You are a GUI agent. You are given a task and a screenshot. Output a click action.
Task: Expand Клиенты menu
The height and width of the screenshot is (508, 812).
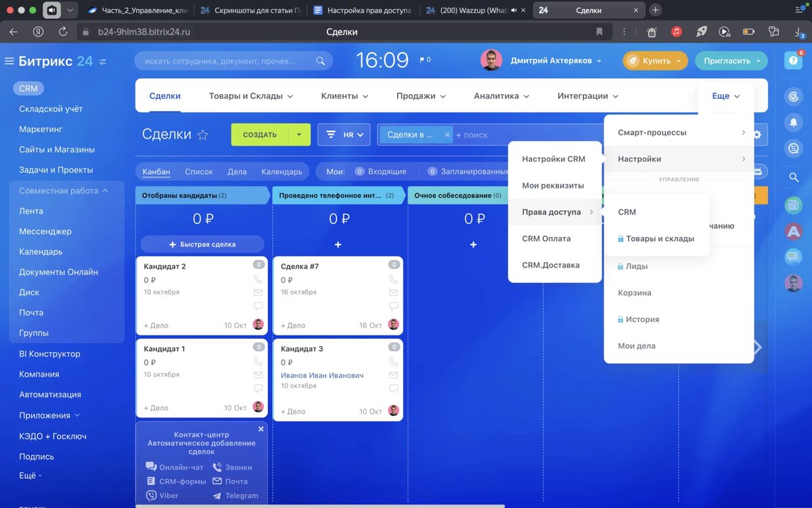344,96
